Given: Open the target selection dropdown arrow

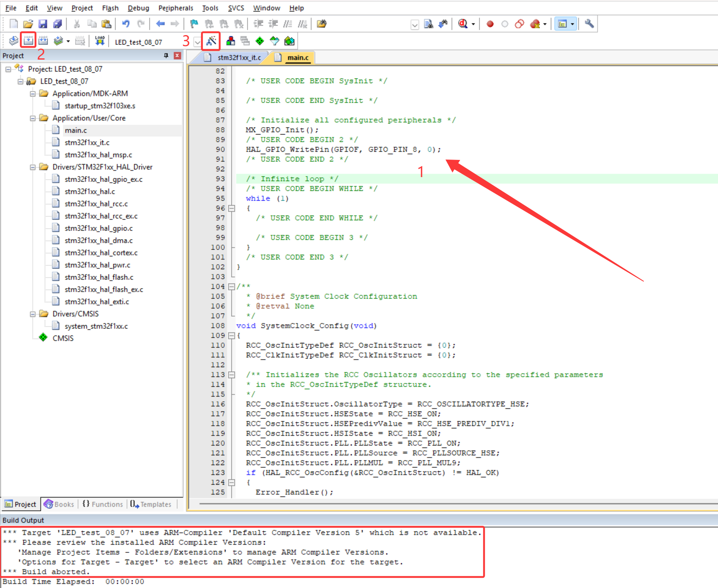Looking at the screenshot, I should [197, 42].
